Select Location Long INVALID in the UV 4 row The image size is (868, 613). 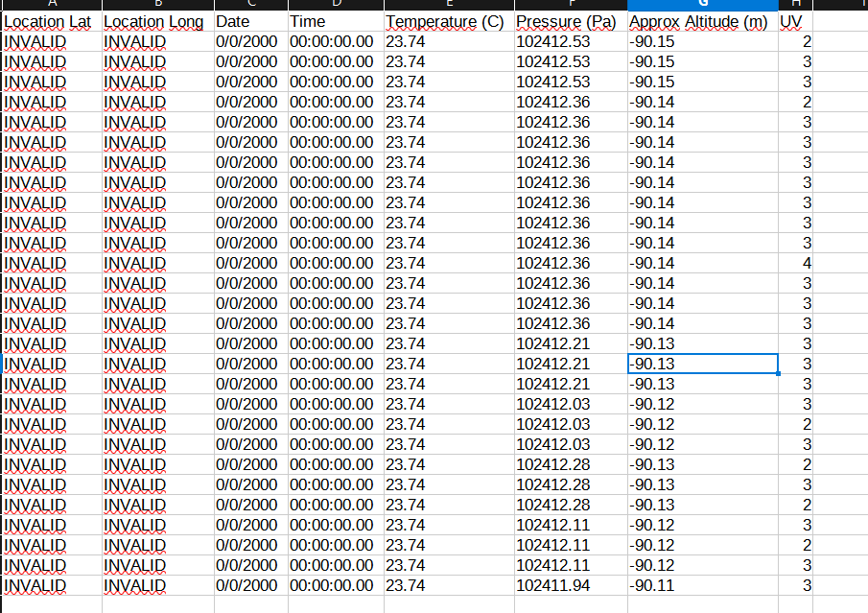[x=158, y=263]
